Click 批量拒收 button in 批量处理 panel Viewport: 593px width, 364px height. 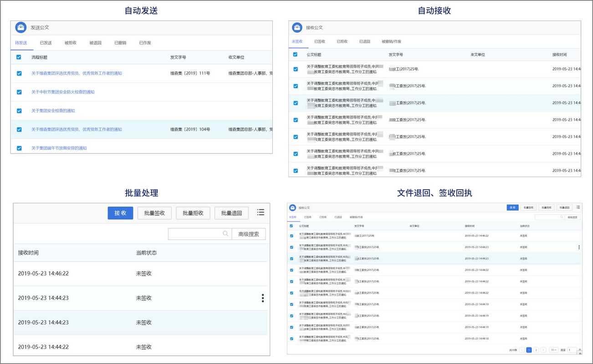pos(193,213)
